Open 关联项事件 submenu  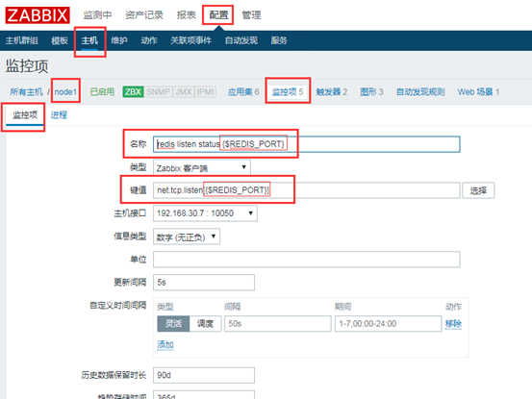pyautogui.click(x=191, y=40)
